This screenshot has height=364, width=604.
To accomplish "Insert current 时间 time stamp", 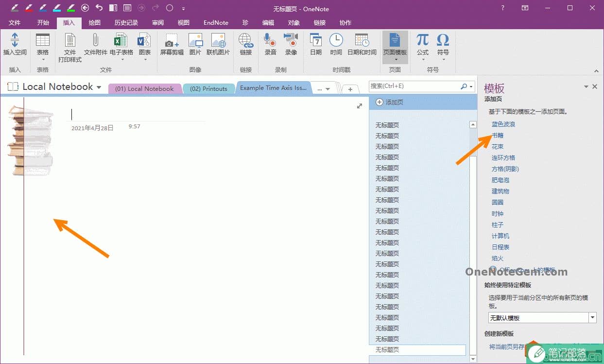I will point(336,45).
